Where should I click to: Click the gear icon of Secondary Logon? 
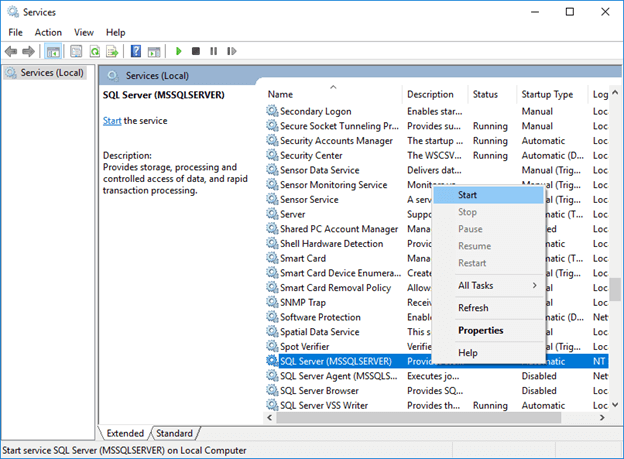pyautogui.click(x=272, y=111)
